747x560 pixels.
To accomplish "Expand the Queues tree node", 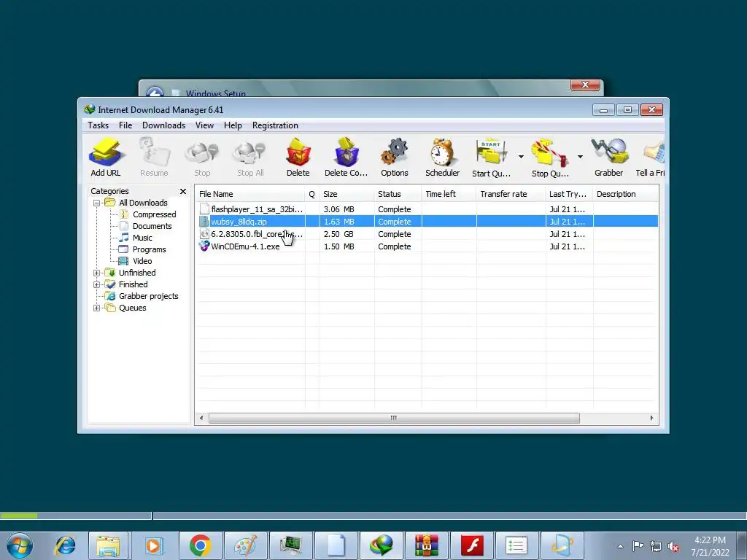I will point(97,308).
